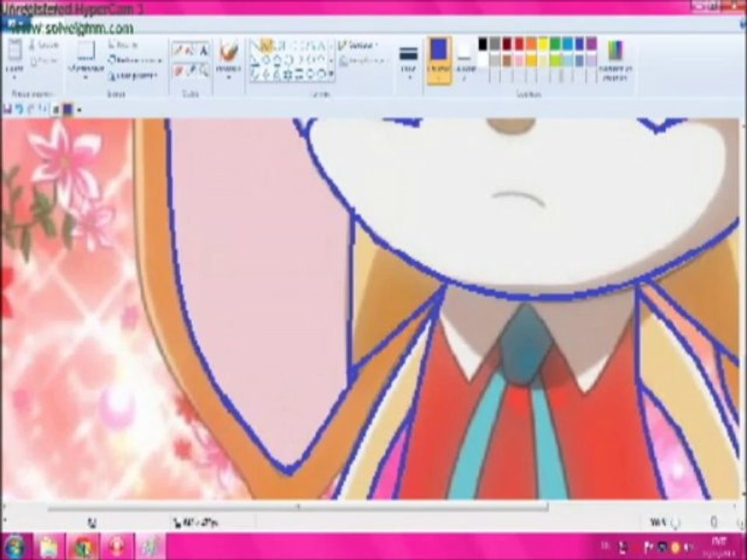The height and width of the screenshot is (560, 747).
Task: Click the Crop button
Action: (x=123, y=45)
